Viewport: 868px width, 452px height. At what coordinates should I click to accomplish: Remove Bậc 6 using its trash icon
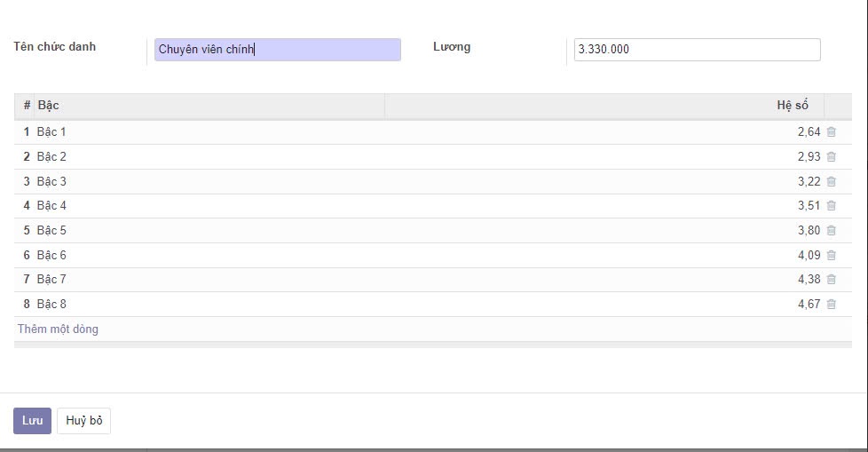831,255
